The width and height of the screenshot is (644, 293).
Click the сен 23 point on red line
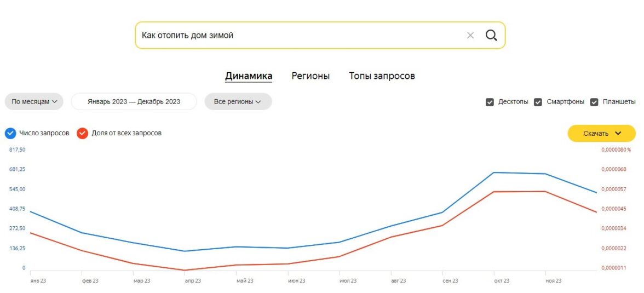(442, 225)
